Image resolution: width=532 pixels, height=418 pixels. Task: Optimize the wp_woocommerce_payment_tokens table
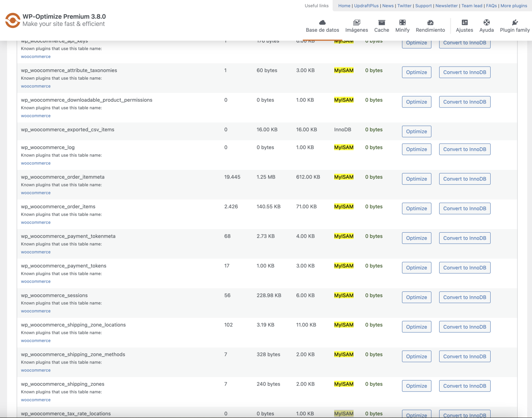point(417,268)
